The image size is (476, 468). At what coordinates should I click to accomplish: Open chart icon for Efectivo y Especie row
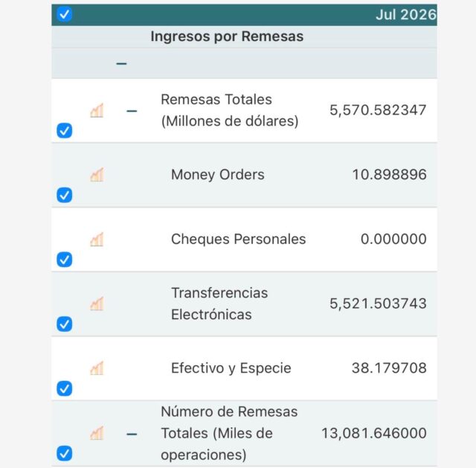[97, 368]
